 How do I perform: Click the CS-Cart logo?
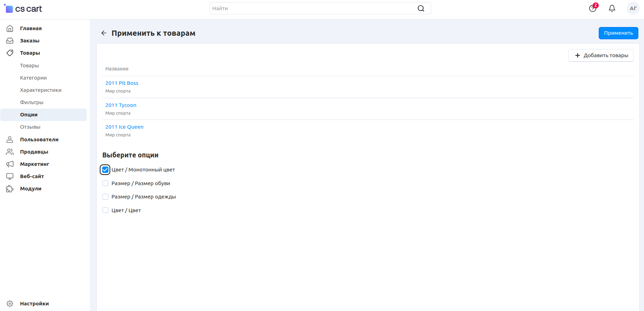pyautogui.click(x=23, y=9)
